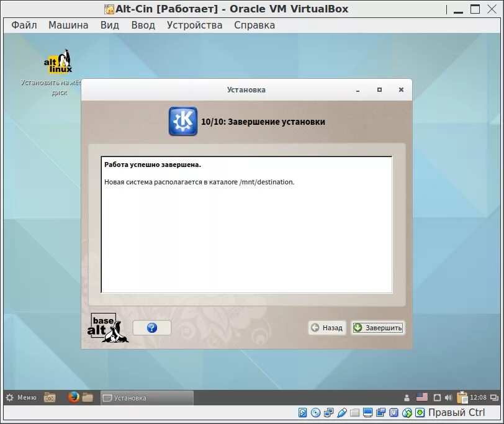Maximize the Установка installer window
The image size is (504, 424).
click(379, 89)
